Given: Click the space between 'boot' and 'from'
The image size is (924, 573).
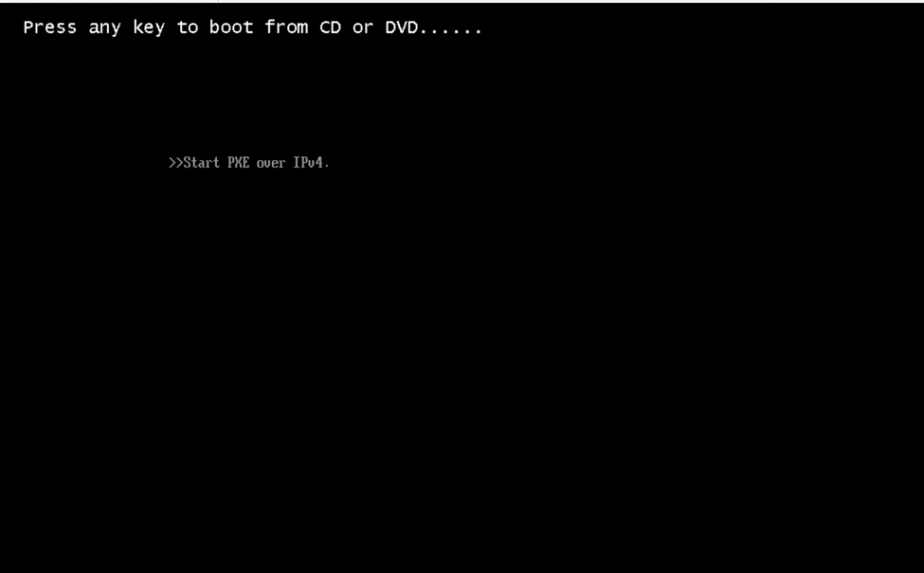Looking at the screenshot, I should point(260,27).
